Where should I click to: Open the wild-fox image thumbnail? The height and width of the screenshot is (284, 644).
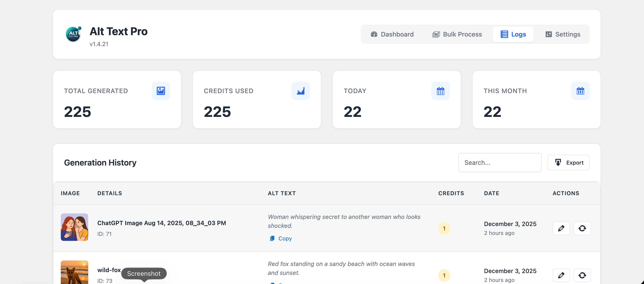(74, 272)
